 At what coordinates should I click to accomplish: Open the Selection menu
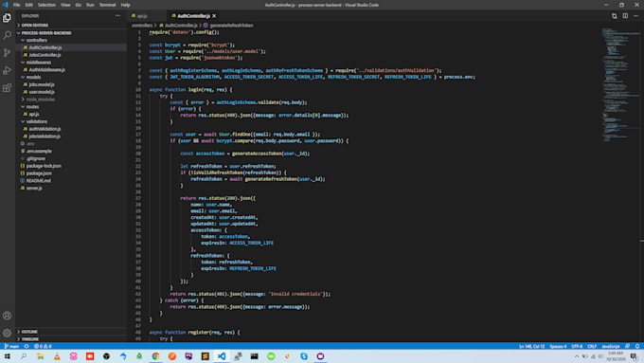point(46,5)
